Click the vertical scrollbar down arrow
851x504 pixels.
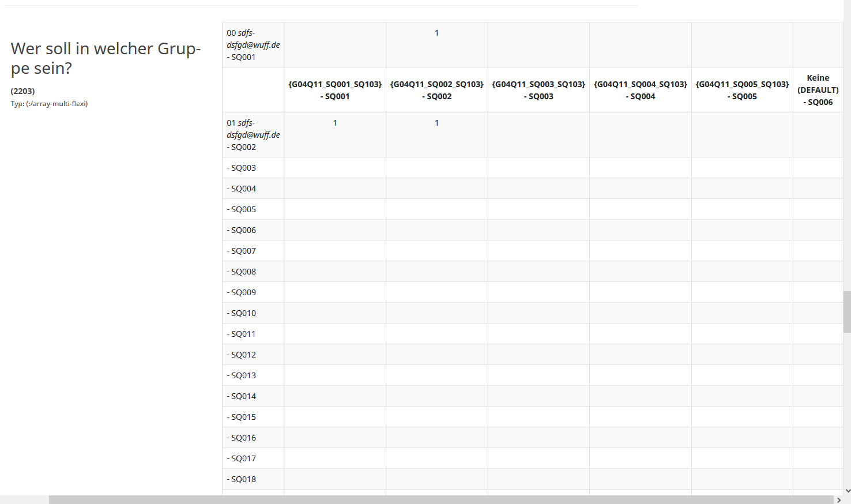tap(846, 491)
